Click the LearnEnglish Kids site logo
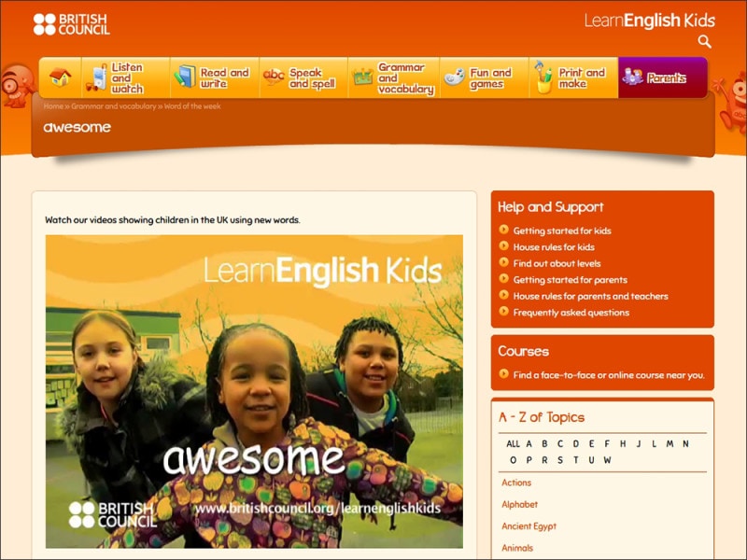This screenshot has width=747, height=560. tap(649, 20)
